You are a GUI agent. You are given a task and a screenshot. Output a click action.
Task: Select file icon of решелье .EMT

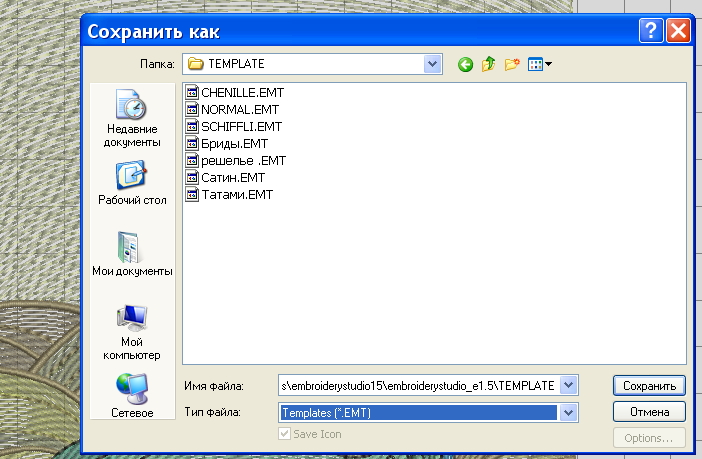click(x=192, y=160)
